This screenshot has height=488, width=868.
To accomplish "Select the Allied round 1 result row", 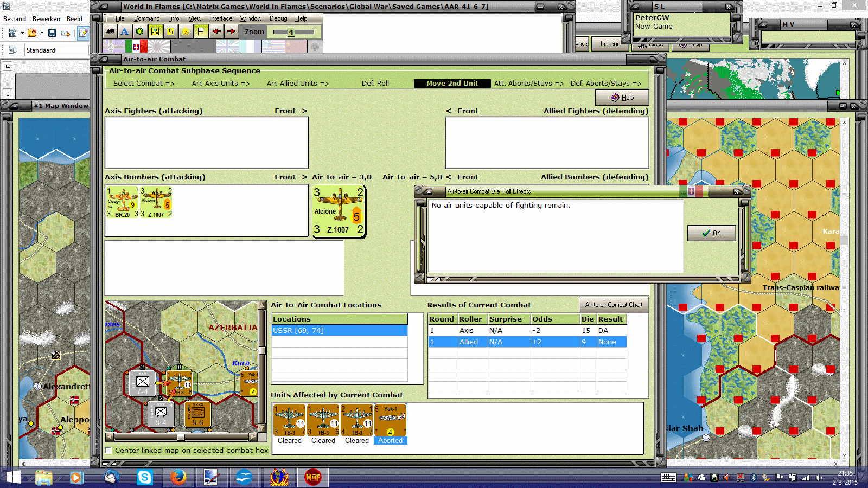I will (527, 342).
